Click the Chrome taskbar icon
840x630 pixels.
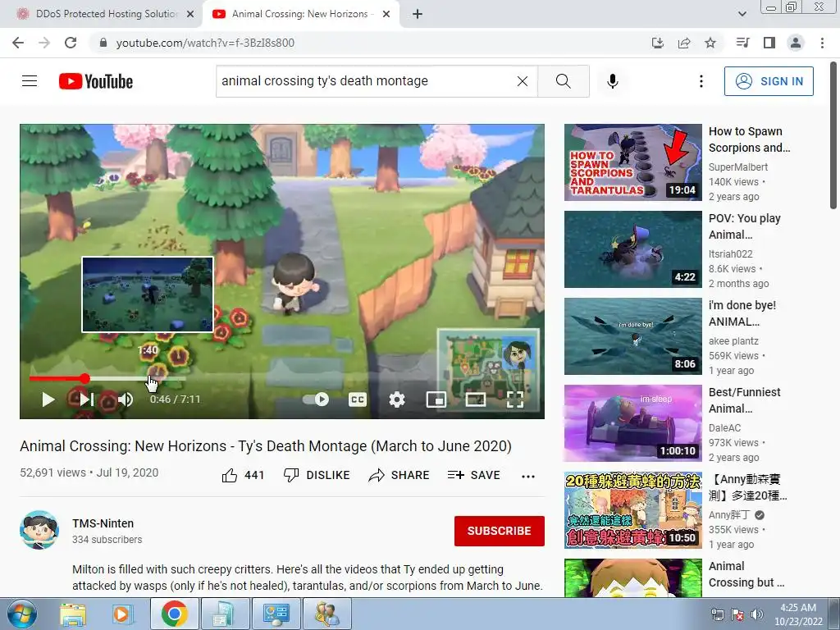point(174,614)
